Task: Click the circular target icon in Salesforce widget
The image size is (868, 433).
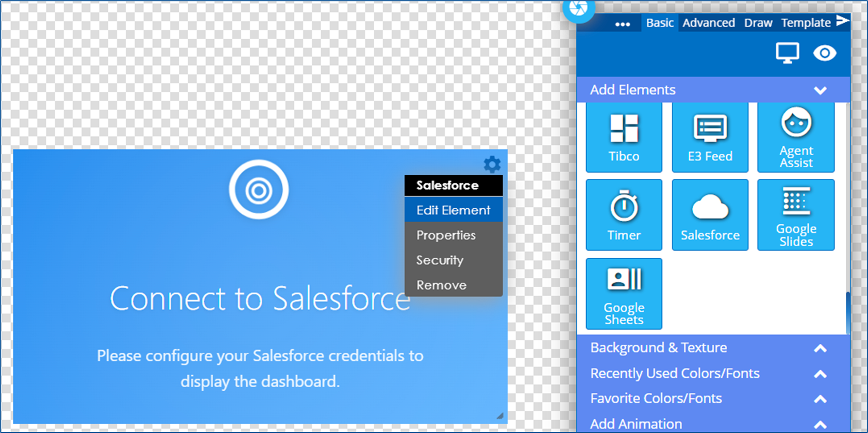Action: (x=259, y=190)
